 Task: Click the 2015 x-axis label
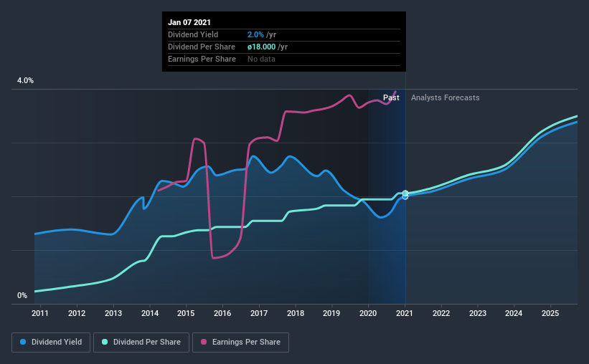pyautogui.click(x=186, y=313)
